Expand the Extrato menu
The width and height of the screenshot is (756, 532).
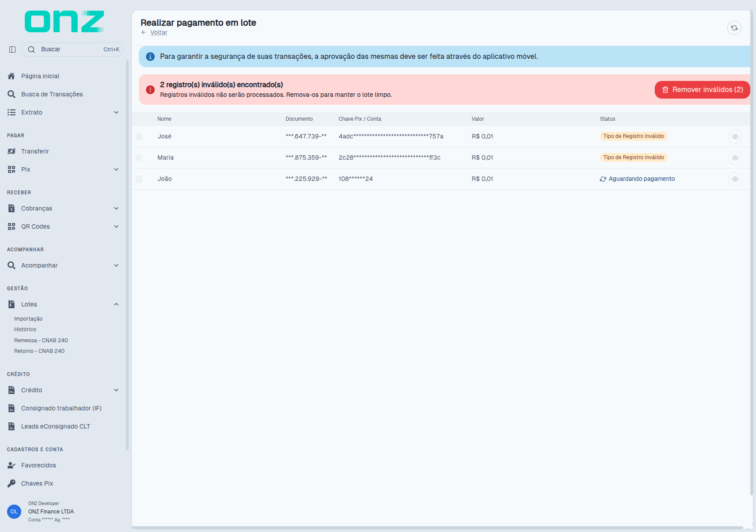(63, 112)
